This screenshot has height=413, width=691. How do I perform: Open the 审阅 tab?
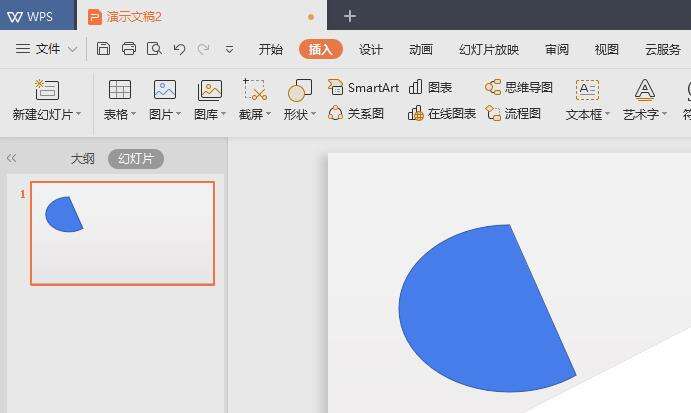click(557, 49)
